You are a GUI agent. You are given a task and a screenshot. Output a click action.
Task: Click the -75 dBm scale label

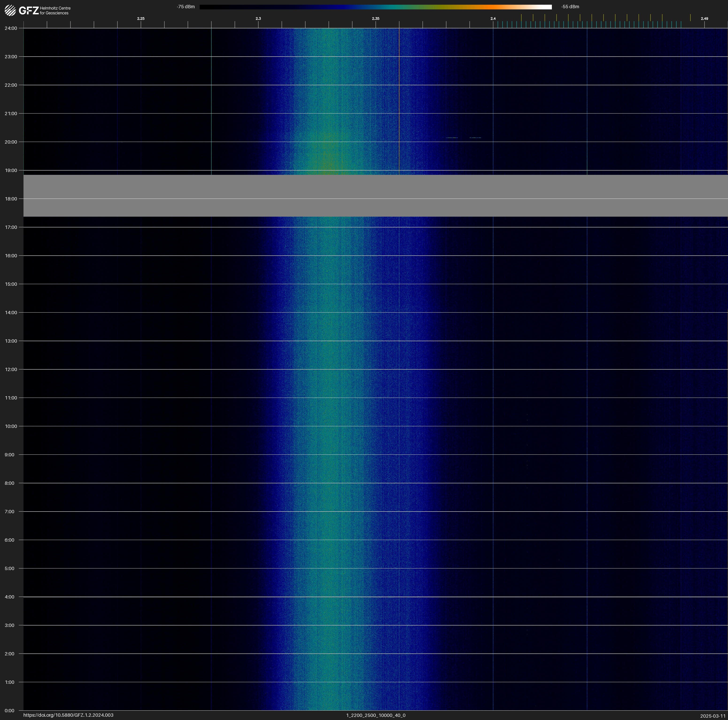[186, 7]
